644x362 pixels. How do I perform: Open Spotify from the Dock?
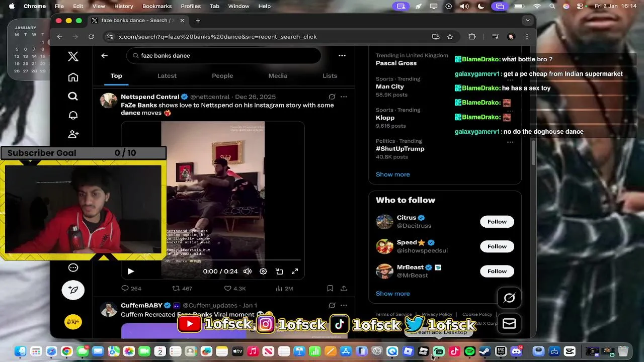470,351
